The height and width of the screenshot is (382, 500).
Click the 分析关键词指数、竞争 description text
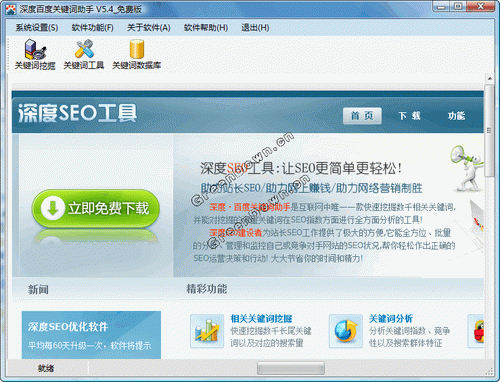[x=410, y=331]
